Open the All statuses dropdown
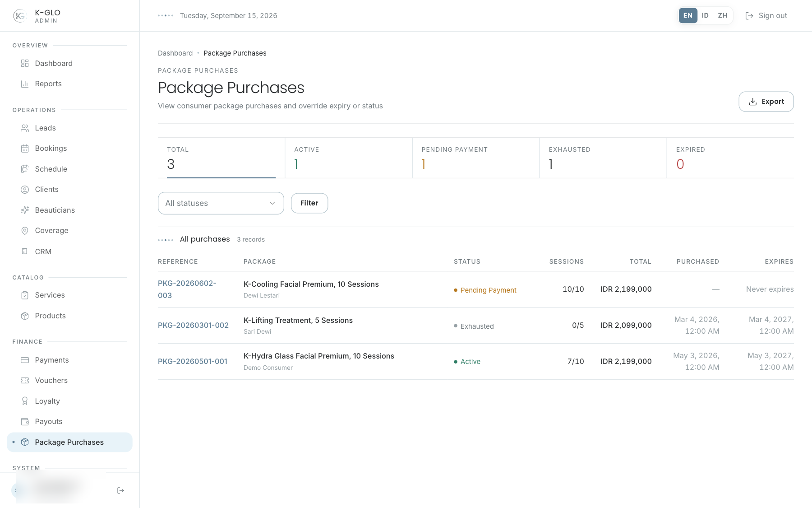This screenshot has height=508, width=812. [x=221, y=203]
